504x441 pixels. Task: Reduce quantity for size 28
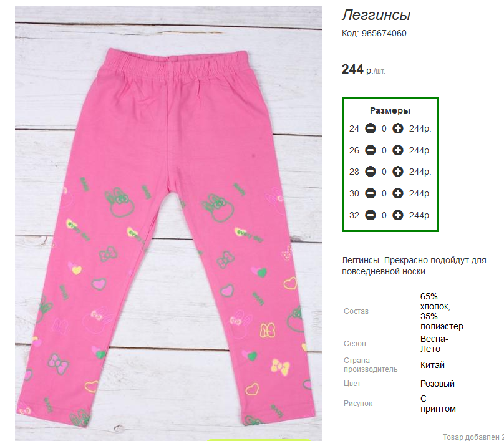point(371,172)
